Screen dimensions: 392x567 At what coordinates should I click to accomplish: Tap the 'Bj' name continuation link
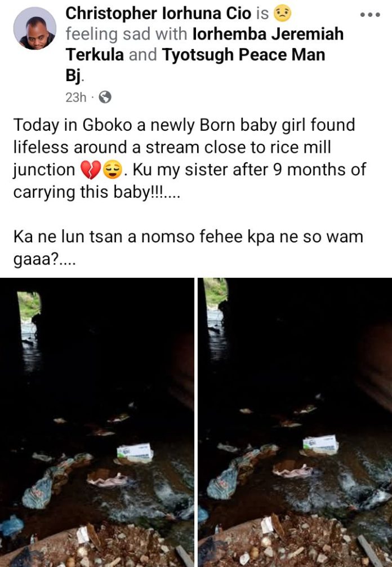click(74, 76)
